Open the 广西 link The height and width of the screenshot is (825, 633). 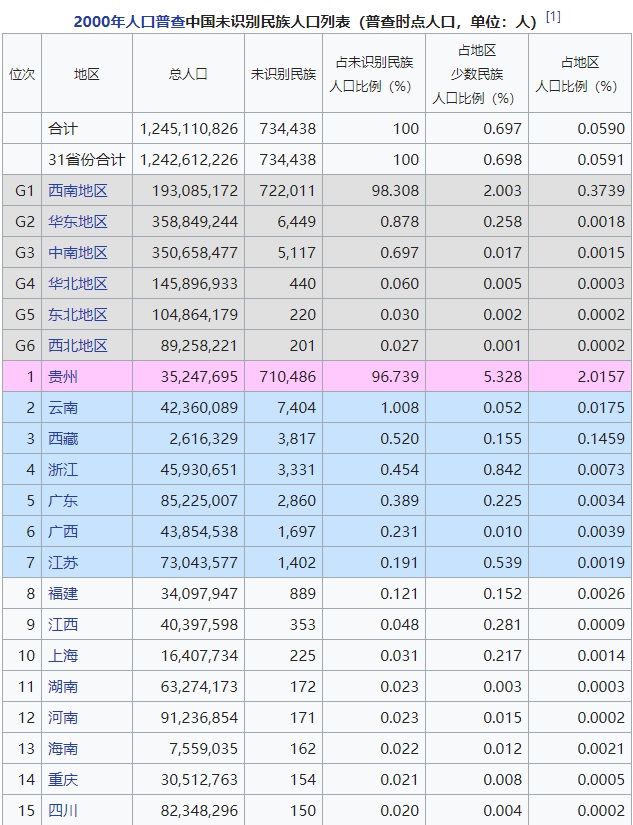click(63, 532)
